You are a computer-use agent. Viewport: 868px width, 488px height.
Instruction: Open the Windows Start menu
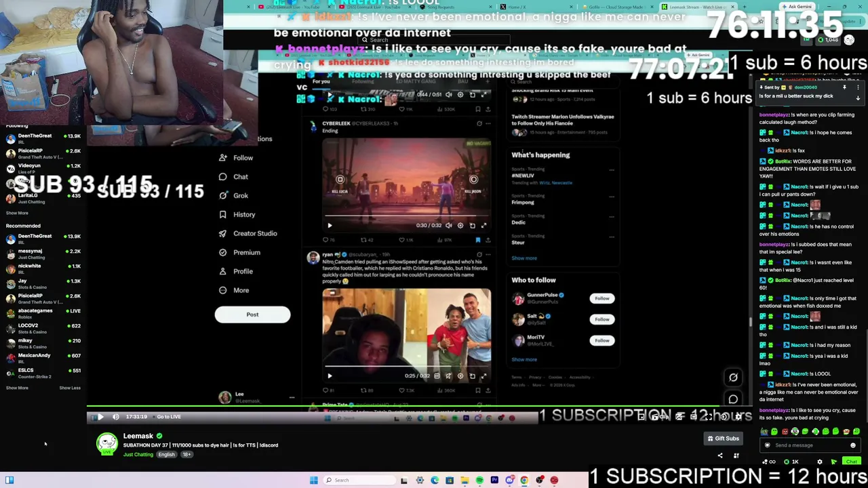(x=313, y=481)
